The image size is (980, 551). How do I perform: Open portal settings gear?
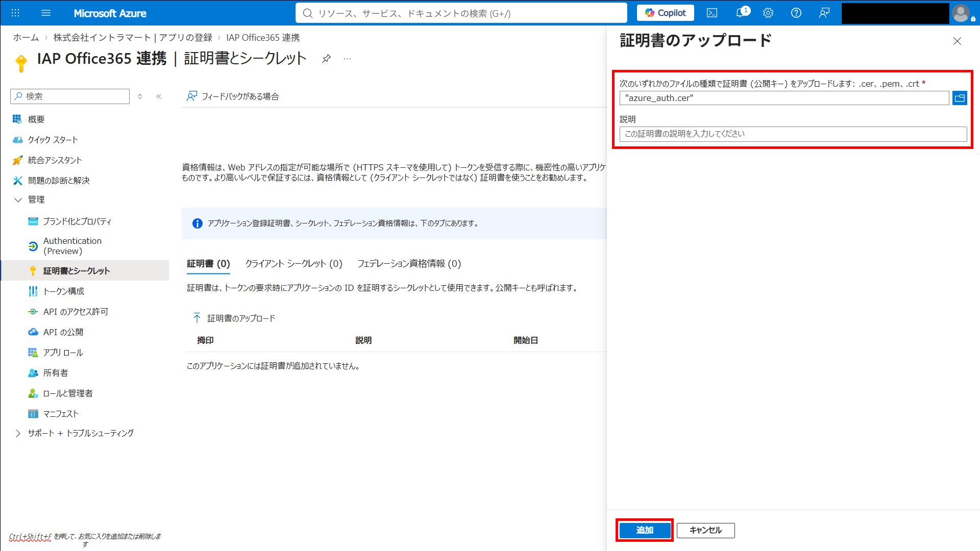coord(768,13)
